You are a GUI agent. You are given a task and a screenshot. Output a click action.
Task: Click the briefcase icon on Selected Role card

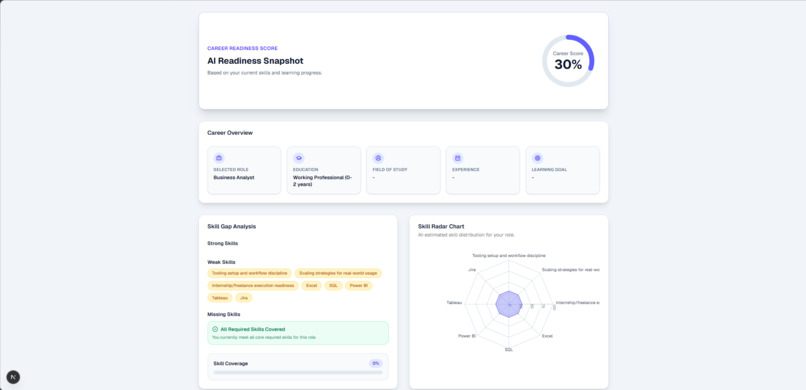pos(219,158)
